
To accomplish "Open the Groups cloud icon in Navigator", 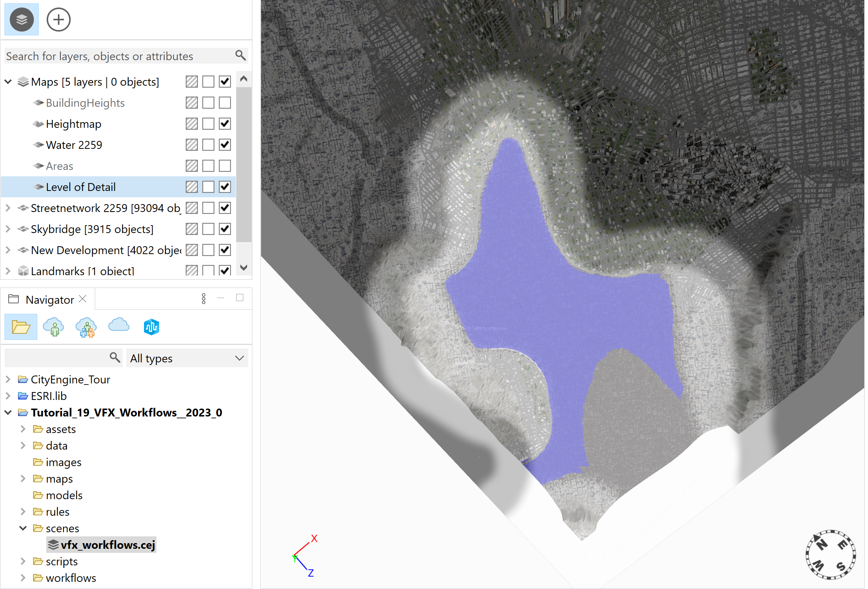I will tap(86, 327).
